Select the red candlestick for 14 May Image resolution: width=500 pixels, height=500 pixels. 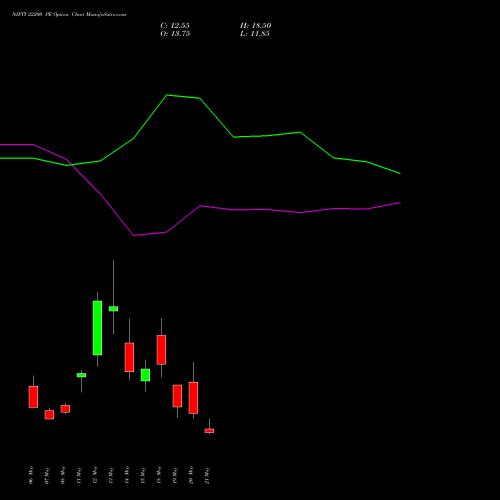click(x=129, y=357)
